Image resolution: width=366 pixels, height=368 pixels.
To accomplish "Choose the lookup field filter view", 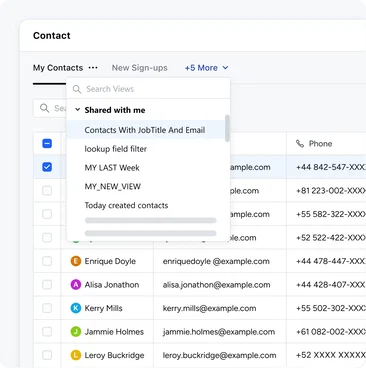I will tap(116, 149).
